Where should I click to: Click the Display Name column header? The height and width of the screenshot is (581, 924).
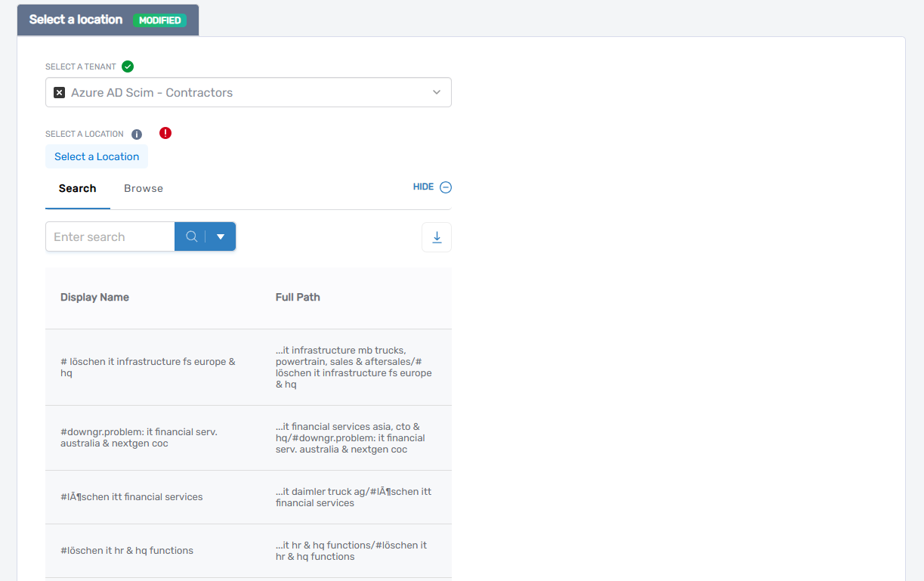tap(94, 298)
